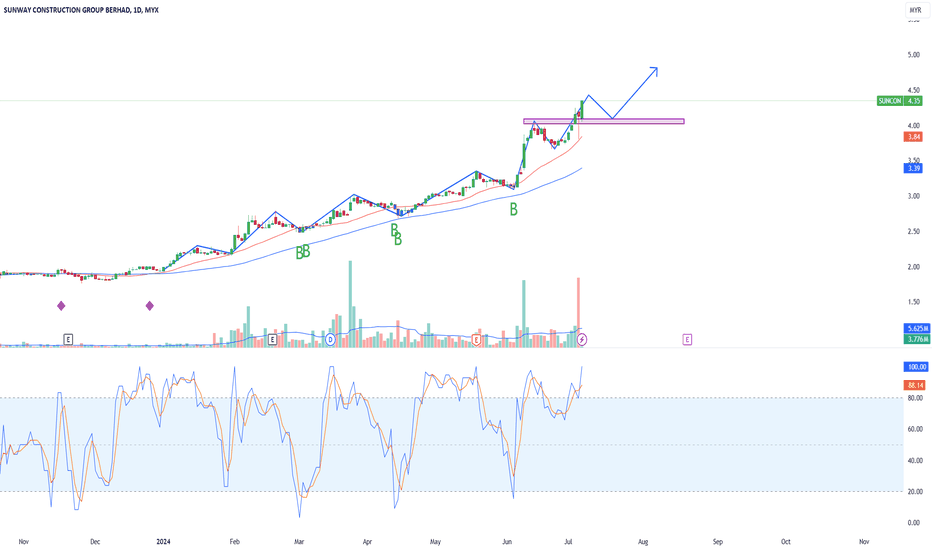Image resolution: width=932 pixels, height=550 pixels.
Task: Click the green 4.35 last price tag
Action: [914, 101]
